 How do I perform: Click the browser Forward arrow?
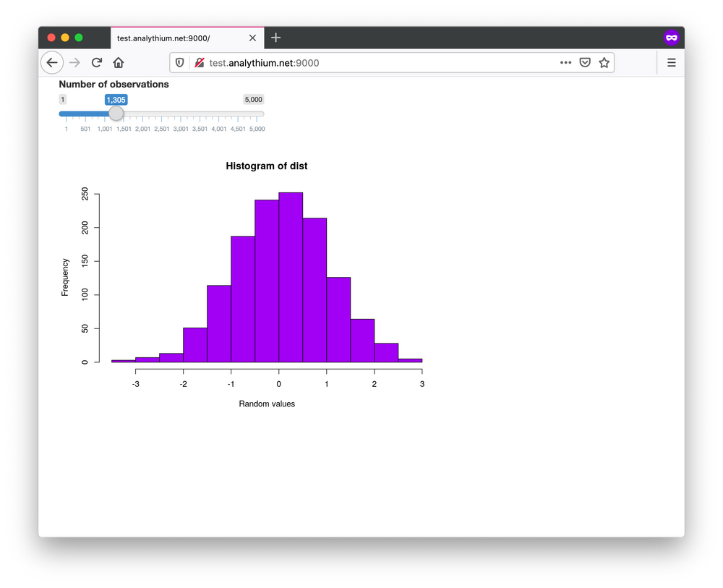(74, 62)
